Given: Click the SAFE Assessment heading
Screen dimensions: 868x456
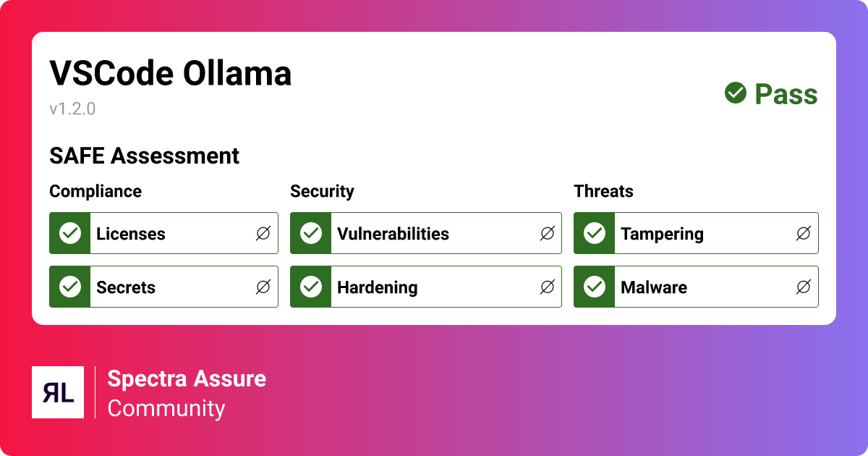Looking at the screenshot, I should [x=144, y=156].
